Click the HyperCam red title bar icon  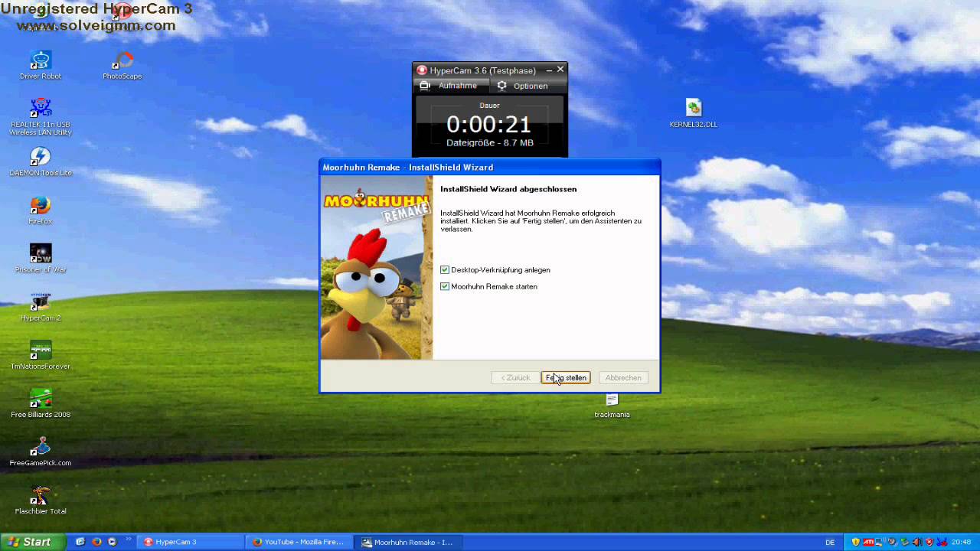click(x=421, y=70)
